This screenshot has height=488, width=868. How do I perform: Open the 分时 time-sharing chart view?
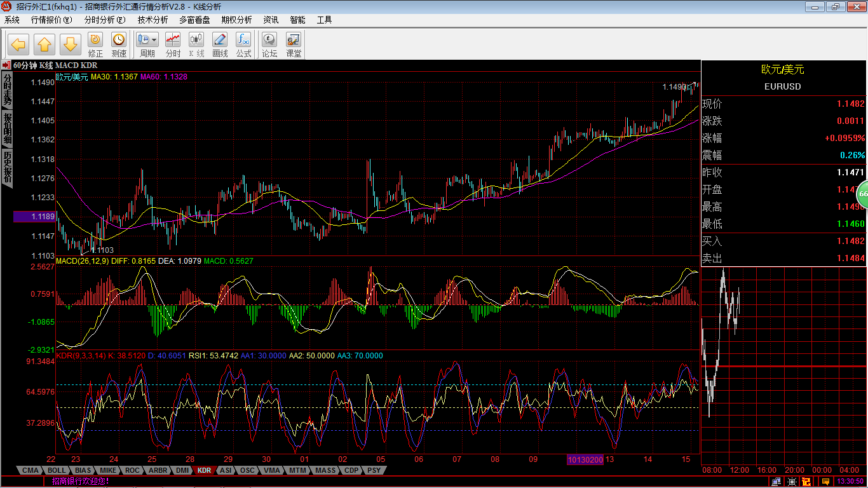click(x=173, y=44)
